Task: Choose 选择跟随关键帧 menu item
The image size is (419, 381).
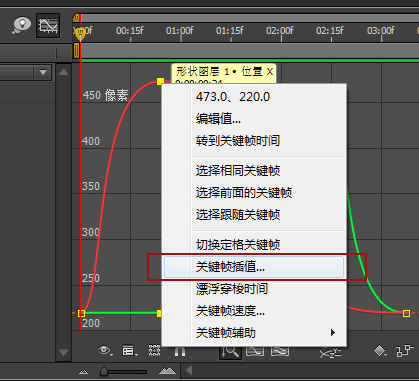Action: pyautogui.click(x=254, y=215)
